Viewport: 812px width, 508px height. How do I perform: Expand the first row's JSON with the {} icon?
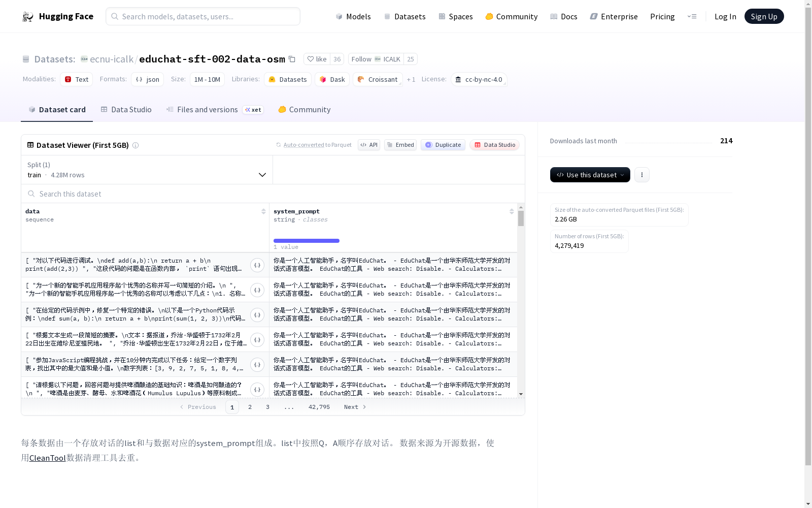coord(257,265)
